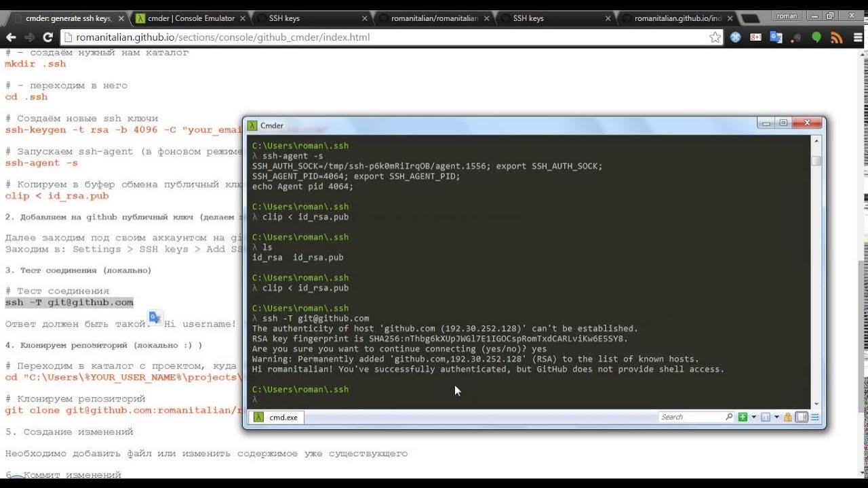Switch to 'cmder | Console Emulator' tab
Screen dimensions: 868x488
192,18
